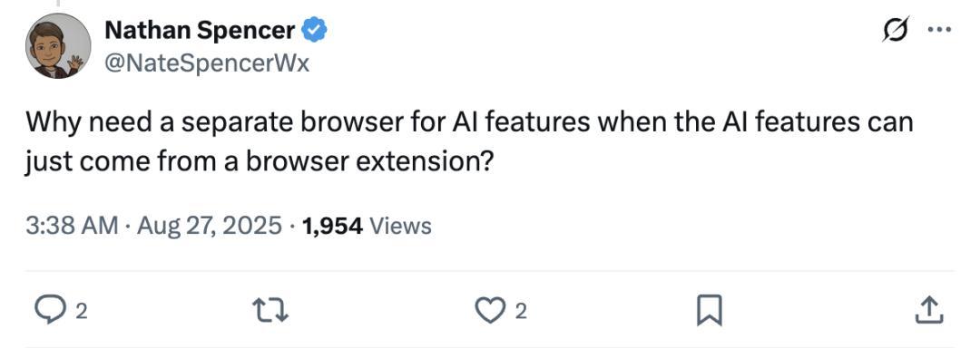Click the 1,954 view count number
Screen dimensions: 980x348
pos(332,226)
